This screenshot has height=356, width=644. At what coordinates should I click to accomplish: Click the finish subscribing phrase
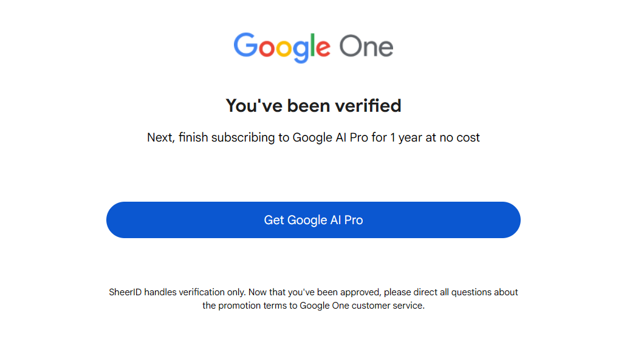click(227, 138)
